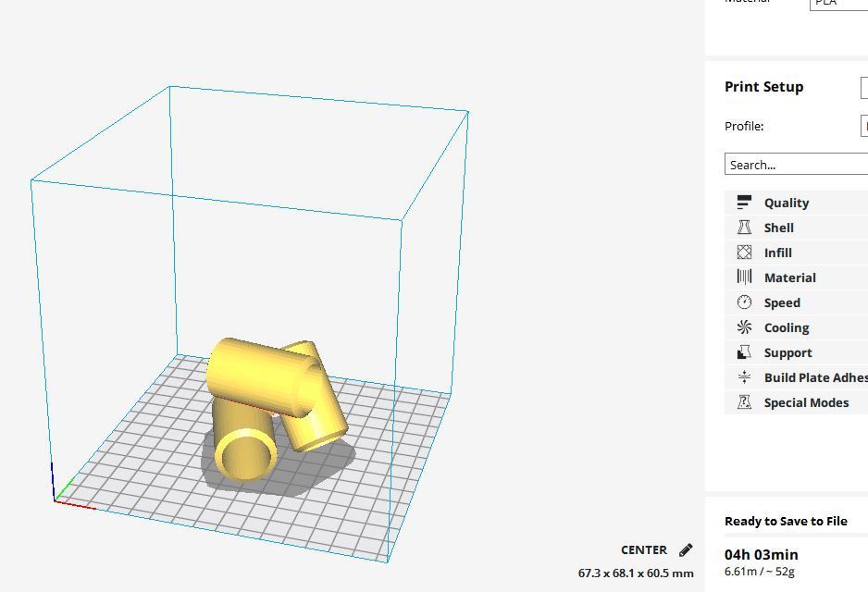Click the model dimensions text
Image resolution: width=868 pixels, height=592 pixels.
point(636,573)
